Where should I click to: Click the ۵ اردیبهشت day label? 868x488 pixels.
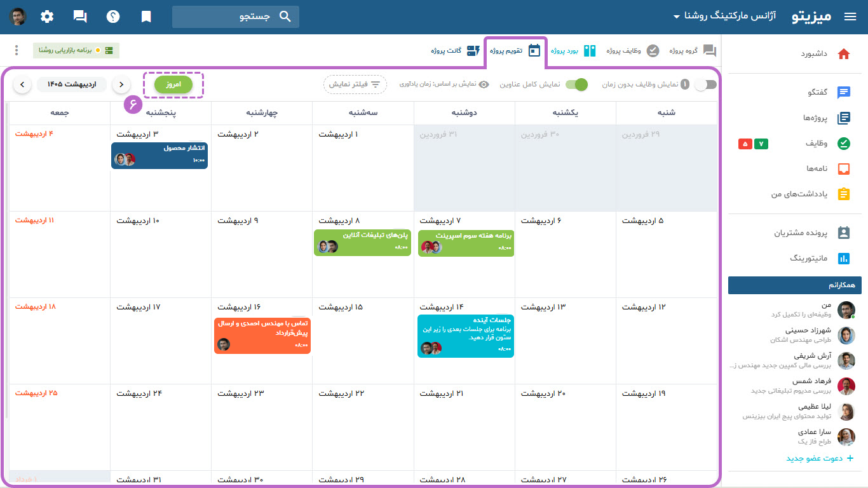pos(642,220)
